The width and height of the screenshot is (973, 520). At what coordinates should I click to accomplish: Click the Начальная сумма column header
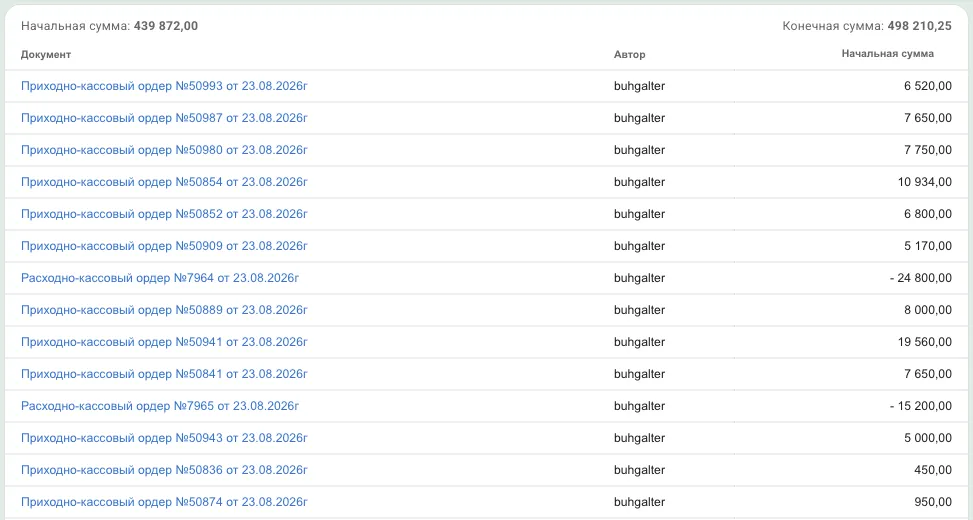coord(887,54)
